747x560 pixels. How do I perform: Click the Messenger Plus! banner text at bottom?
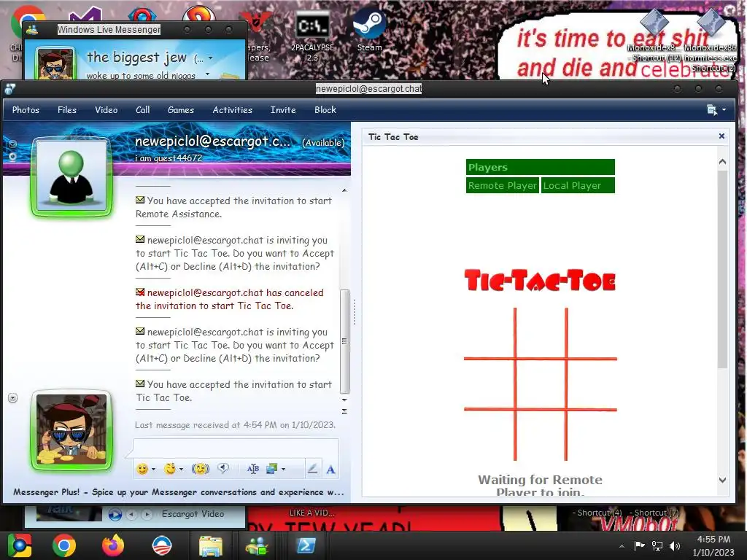178,492
